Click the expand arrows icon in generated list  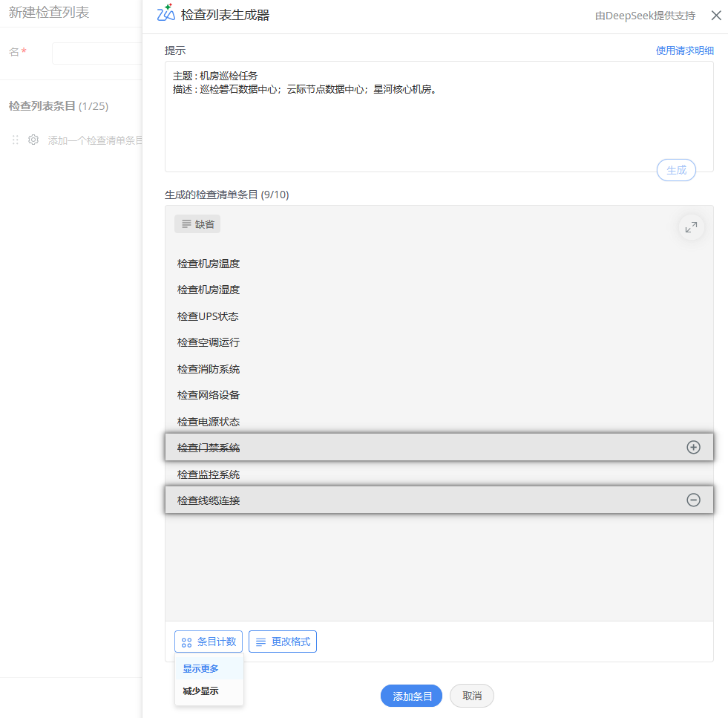pyautogui.click(x=691, y=227)
